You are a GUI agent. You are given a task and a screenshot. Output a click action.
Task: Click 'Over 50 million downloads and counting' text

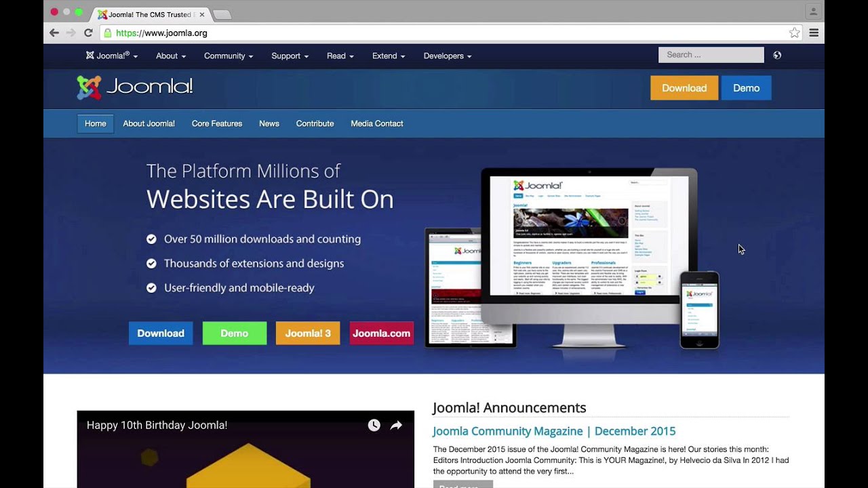tap(262, 239)
